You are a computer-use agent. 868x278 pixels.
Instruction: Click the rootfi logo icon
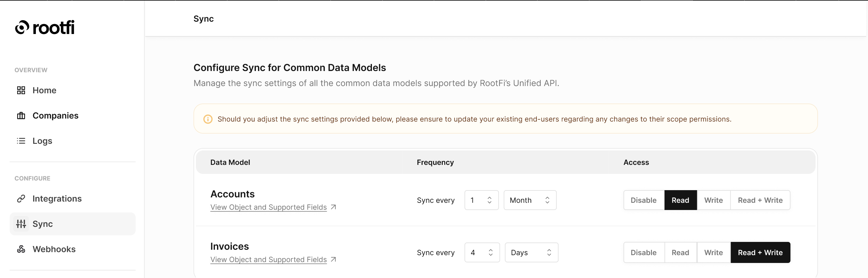tap(22, 27)
